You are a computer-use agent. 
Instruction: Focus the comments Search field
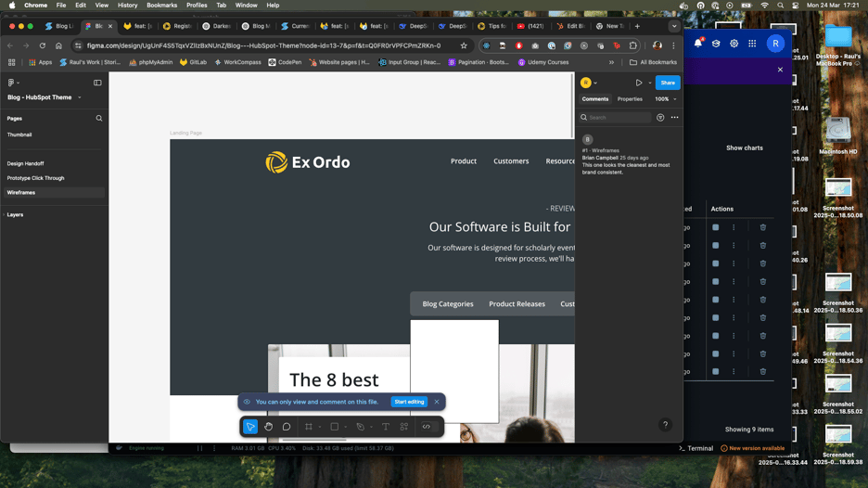616,118
